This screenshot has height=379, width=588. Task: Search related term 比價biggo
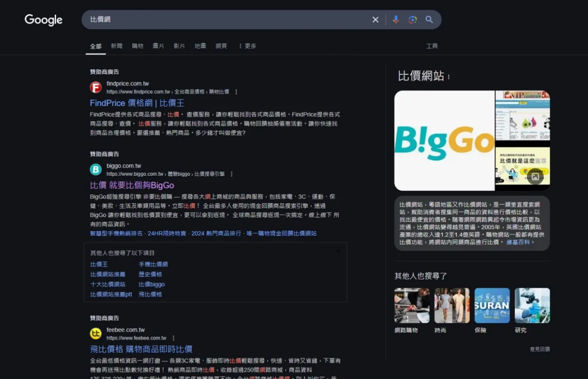152,284
